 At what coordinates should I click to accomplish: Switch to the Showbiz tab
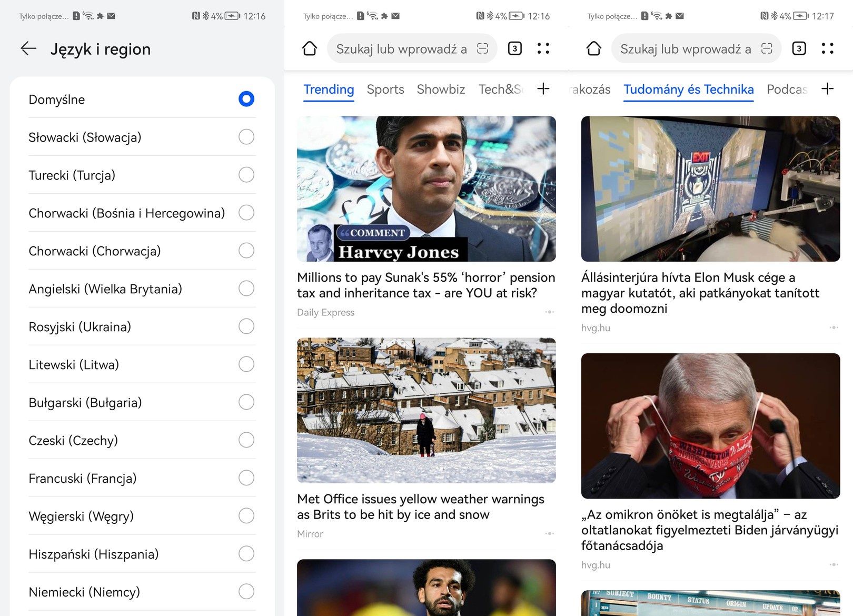coord(441,90)
